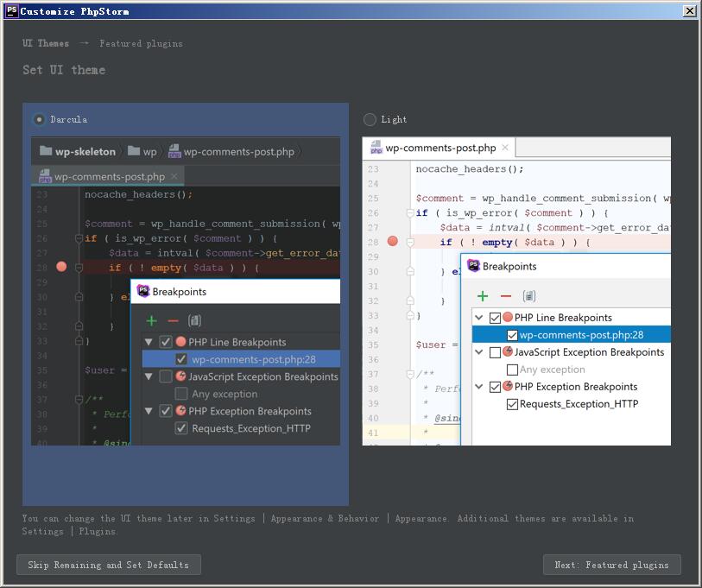
Task: Click red remove breakpoint minus in Light preview
Action: tap(506, 296)
